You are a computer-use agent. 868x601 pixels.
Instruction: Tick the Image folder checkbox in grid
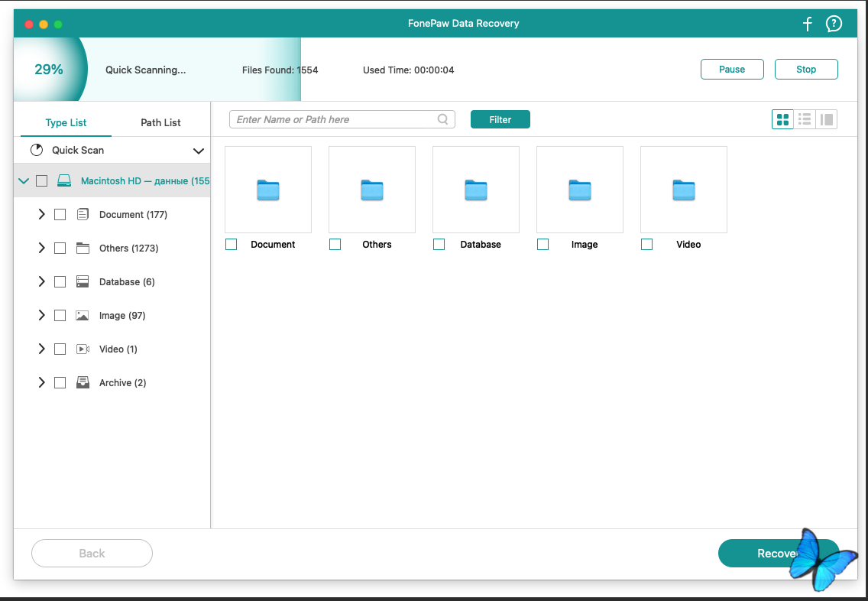coord(542,245)
